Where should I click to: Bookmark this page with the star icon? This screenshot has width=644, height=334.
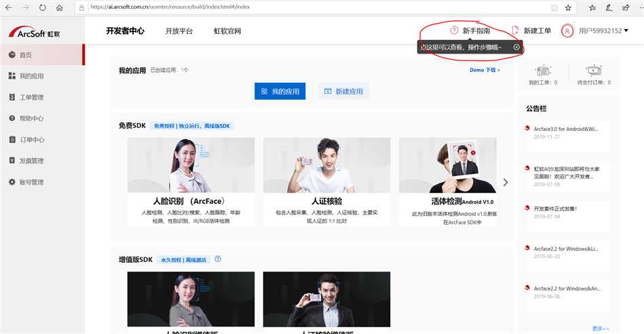(x=568, y=7)
